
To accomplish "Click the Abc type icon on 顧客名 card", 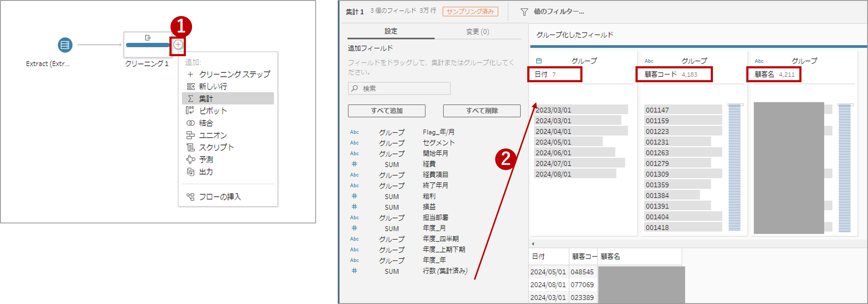I will [759, 61].
